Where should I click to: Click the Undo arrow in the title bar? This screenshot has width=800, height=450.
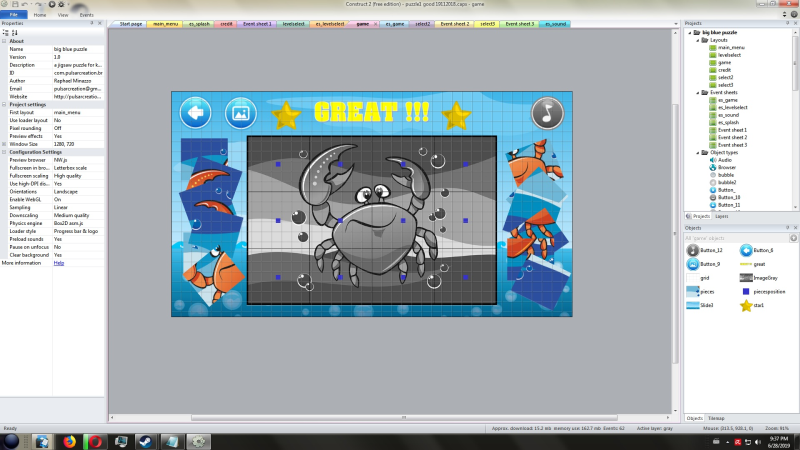(26, 4)
